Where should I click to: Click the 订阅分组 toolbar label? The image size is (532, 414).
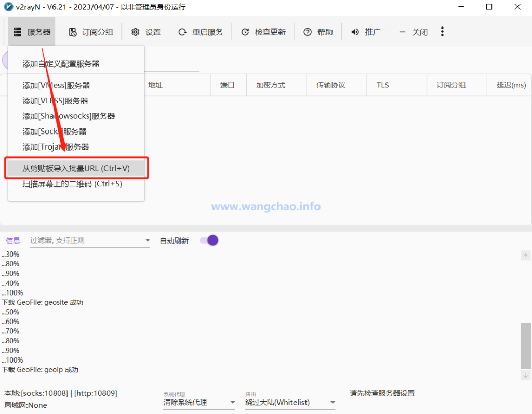tap(97, 32)
